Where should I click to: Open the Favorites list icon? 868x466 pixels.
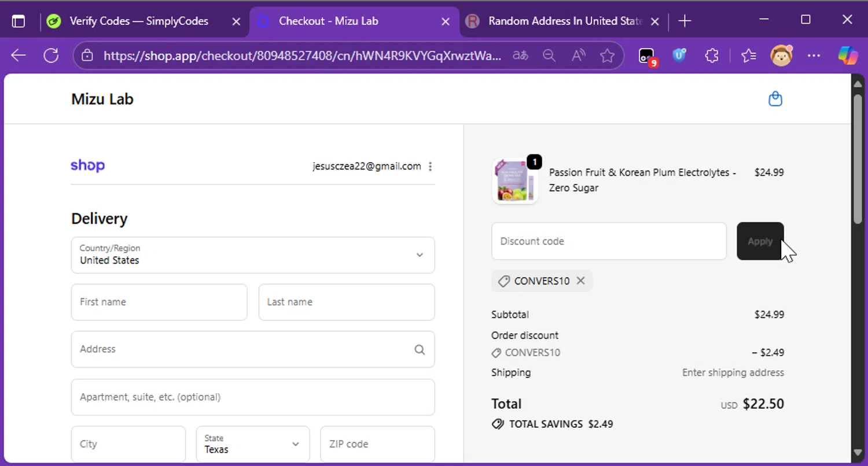pos(749,56)
